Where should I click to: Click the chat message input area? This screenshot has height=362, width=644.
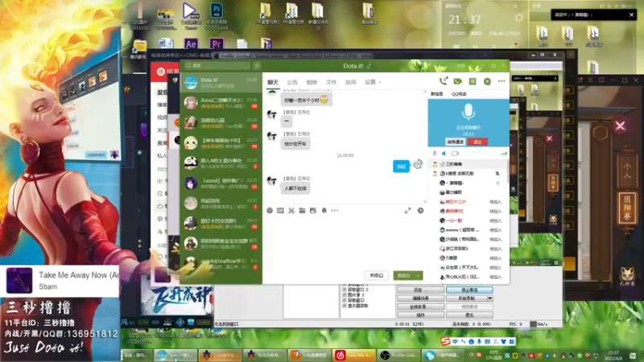click(x=345, y=242)
